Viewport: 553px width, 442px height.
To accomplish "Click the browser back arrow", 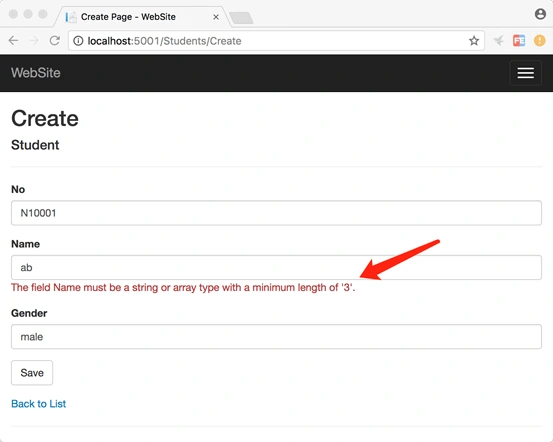I will click(13, 41).
